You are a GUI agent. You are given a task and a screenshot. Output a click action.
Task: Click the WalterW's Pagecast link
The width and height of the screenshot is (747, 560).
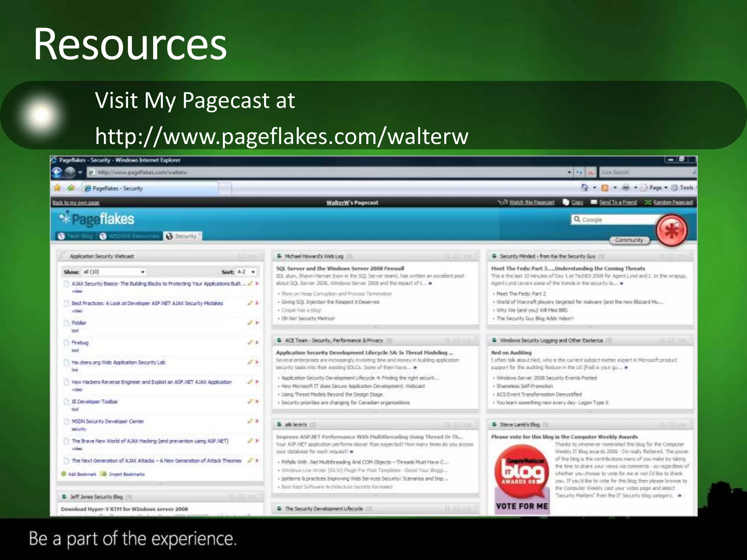(x=352, y=203)
